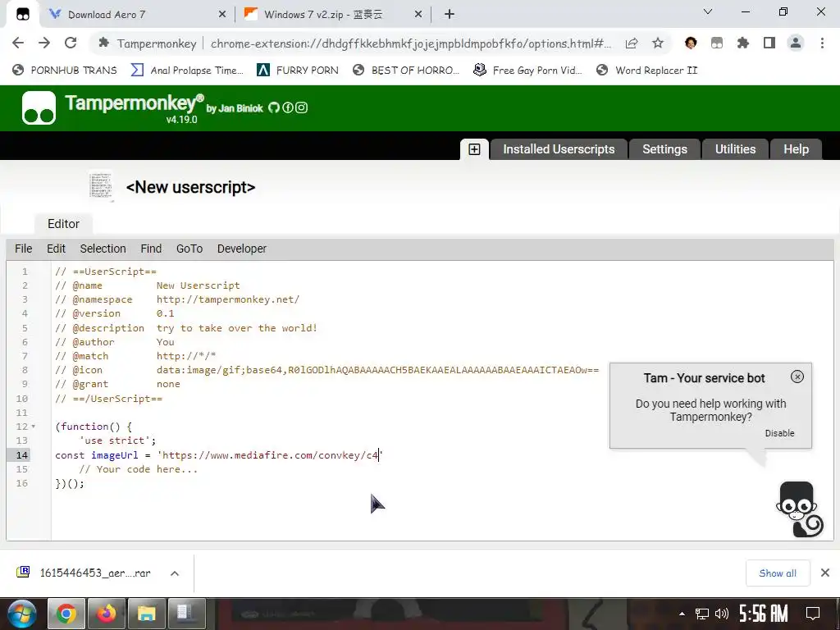Reload the current page
Image resolution: width=840 pixels, height=630 pixels.
(71, 43)
